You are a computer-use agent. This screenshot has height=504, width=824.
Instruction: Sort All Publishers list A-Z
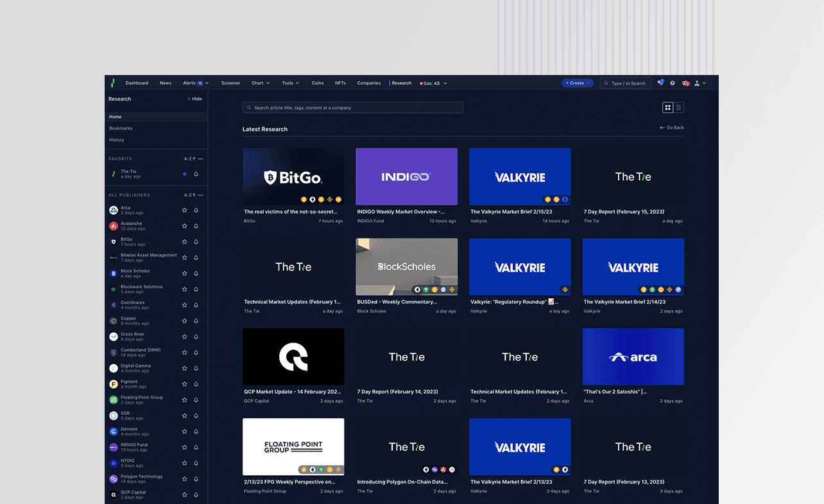[189, 195]
